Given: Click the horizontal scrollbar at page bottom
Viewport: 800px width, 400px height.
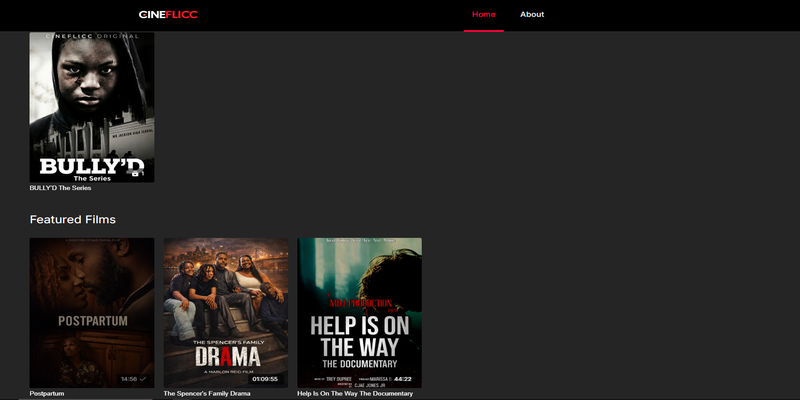Looking at the screenshot, I should tap(86, 399).
